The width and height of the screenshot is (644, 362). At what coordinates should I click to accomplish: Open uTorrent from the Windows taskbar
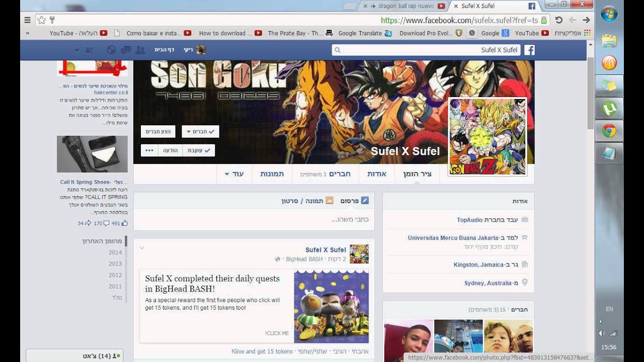click(609, 108)
